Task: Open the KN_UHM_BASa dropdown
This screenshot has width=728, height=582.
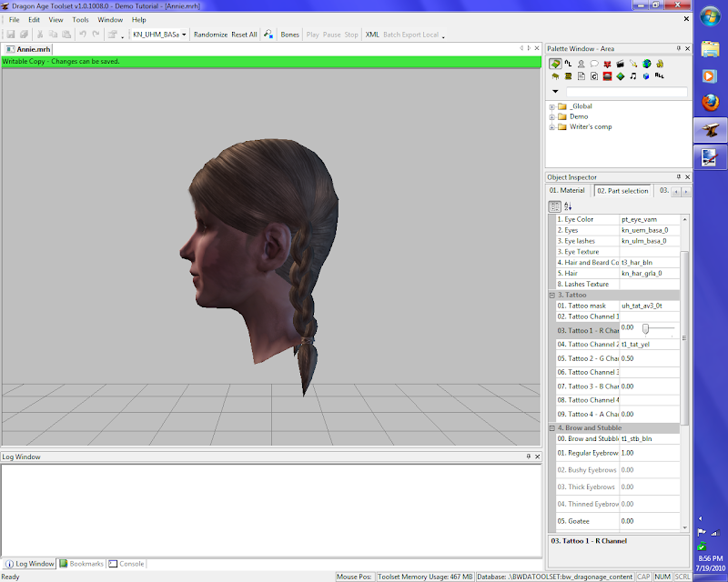Action: tap(184, 35)
